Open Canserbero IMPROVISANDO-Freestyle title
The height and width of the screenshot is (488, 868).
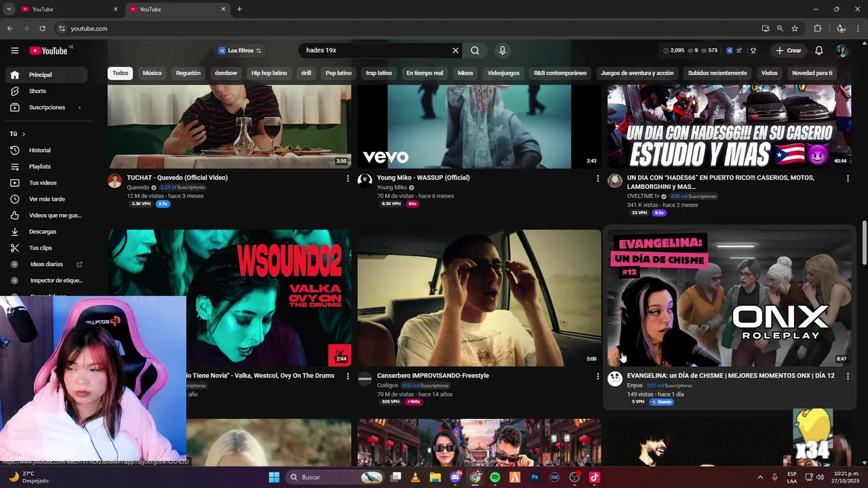[x=433, y=375]
